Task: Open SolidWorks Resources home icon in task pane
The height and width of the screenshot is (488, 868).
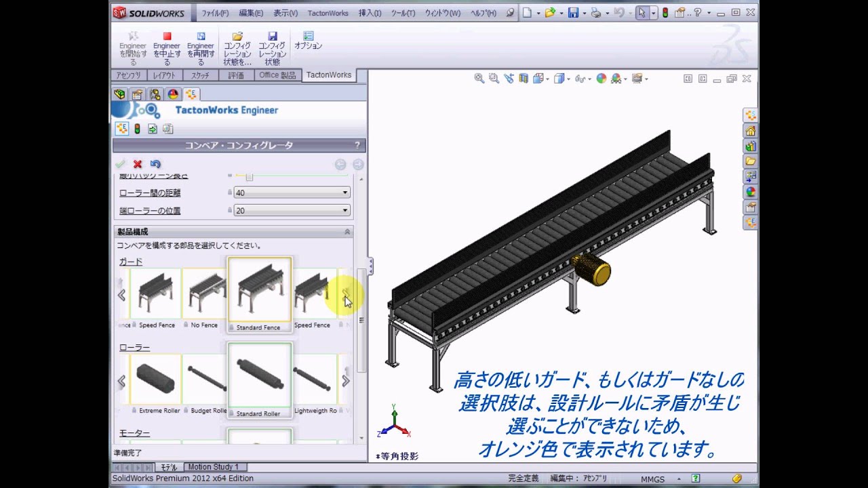Action: point(750,131)
